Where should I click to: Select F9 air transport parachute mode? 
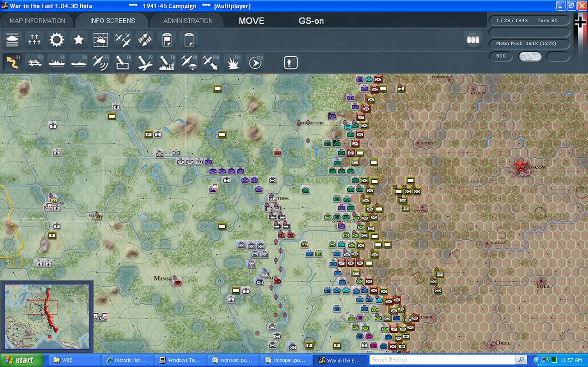189,62
